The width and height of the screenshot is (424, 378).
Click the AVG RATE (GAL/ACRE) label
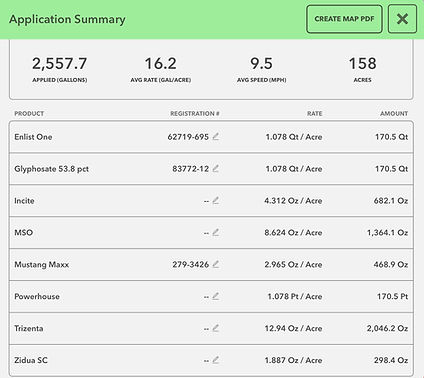161,80
